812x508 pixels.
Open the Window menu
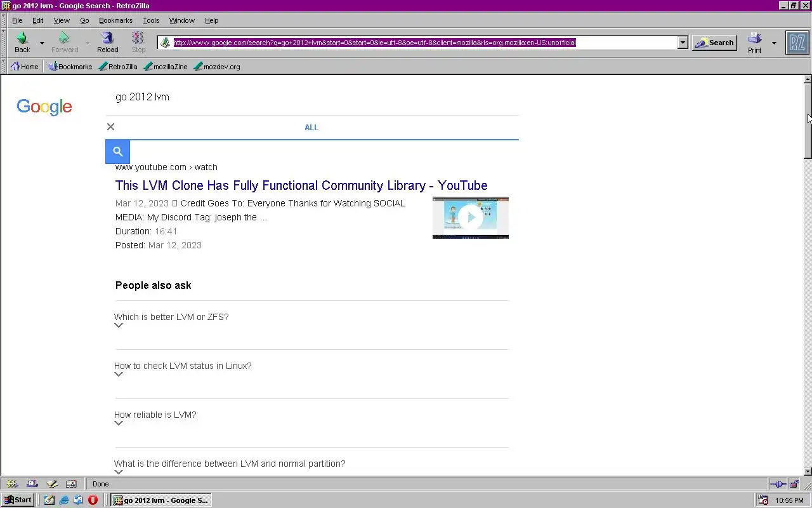(182, 20)
